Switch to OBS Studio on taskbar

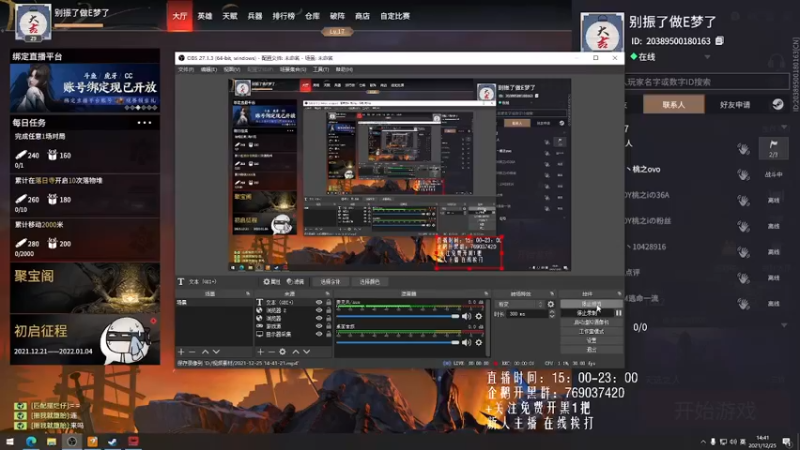click(72, 441)
